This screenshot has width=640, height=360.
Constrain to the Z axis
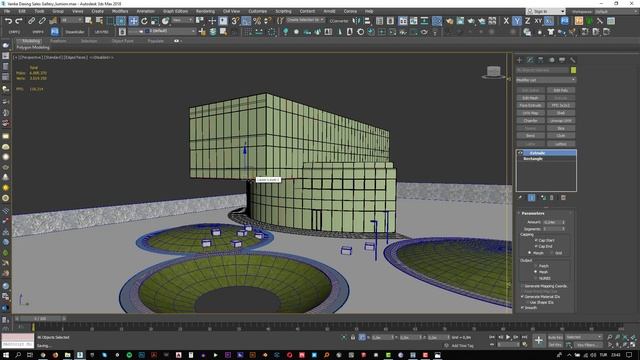point(527,20)
